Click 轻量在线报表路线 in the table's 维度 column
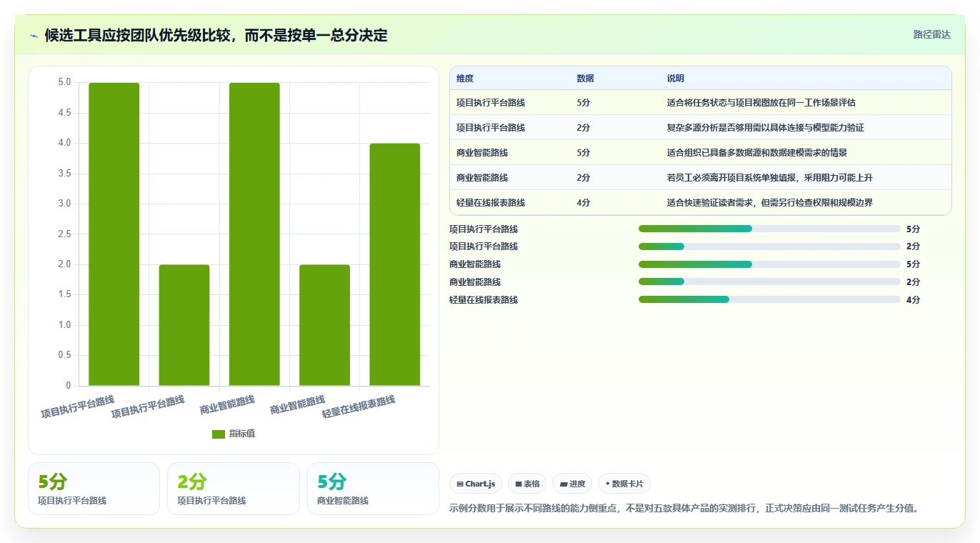This screenshot has height=543, width=980. point(491,203)
